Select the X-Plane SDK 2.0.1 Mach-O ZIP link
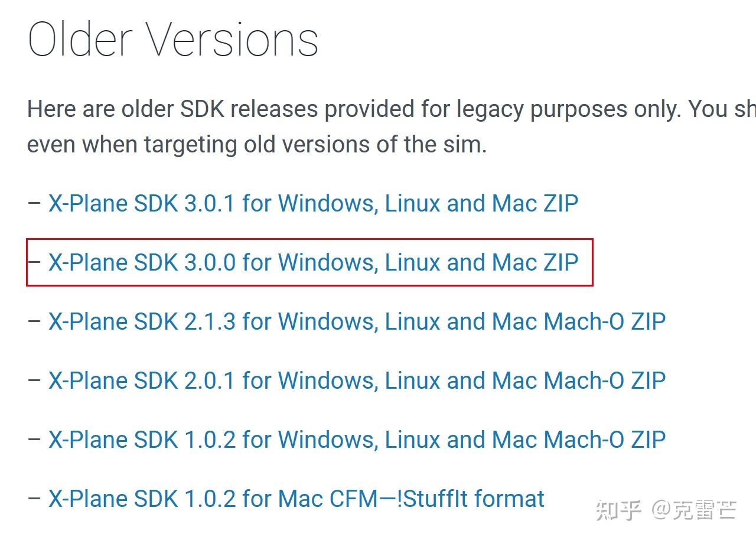Screen dimensions: 756x540 click(x=357, y=381)
